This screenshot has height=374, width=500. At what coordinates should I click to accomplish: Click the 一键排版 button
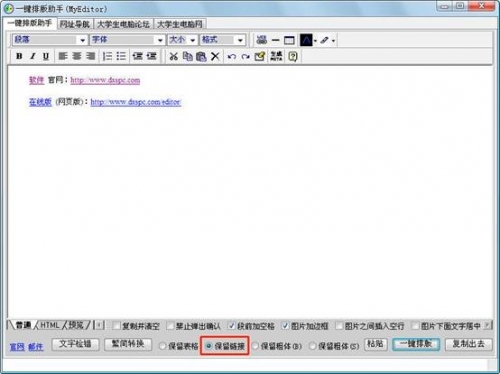416,344
